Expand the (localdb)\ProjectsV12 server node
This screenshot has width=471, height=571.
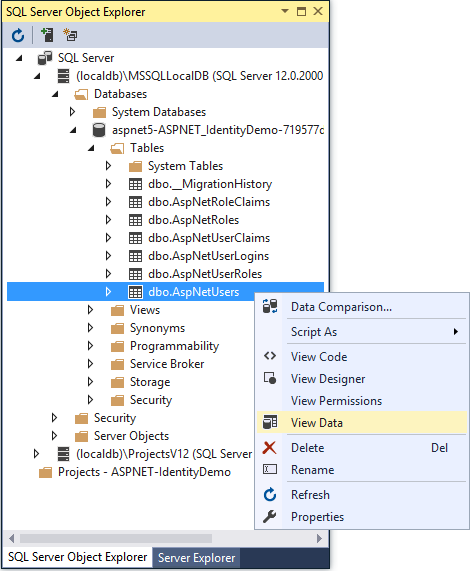[36, 454]
